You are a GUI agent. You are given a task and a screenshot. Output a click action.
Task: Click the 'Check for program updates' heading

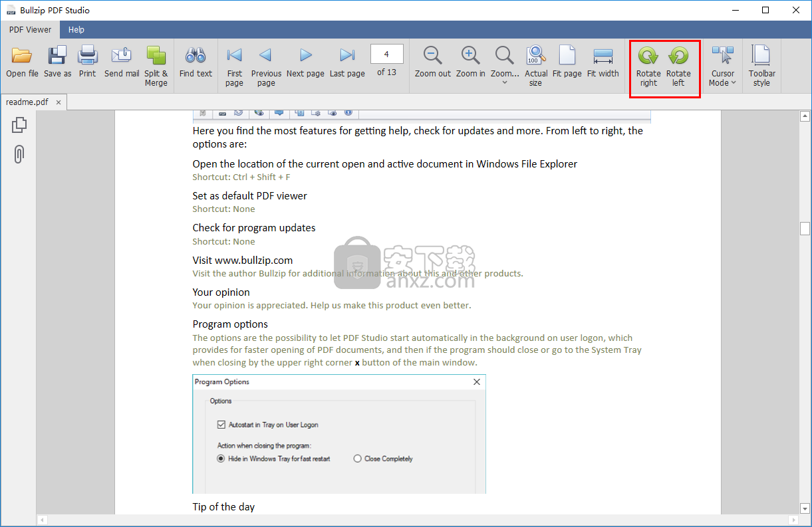point(254,228)
